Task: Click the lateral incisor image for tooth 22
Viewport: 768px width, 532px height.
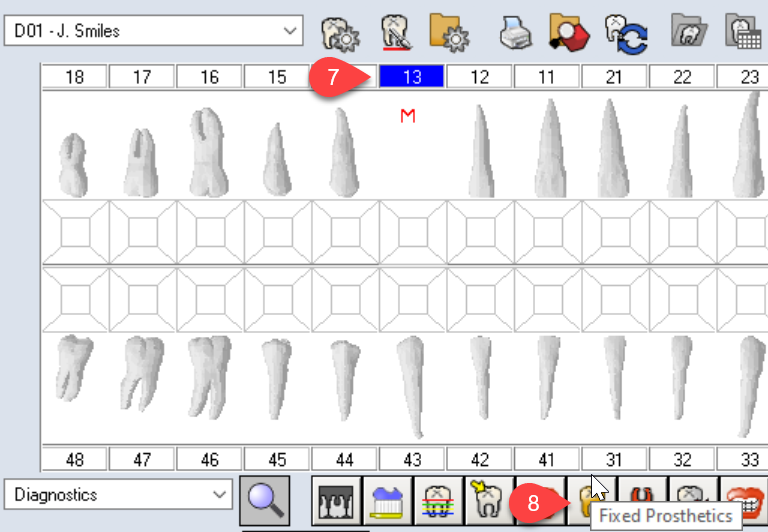Action: tap(681, 151)
